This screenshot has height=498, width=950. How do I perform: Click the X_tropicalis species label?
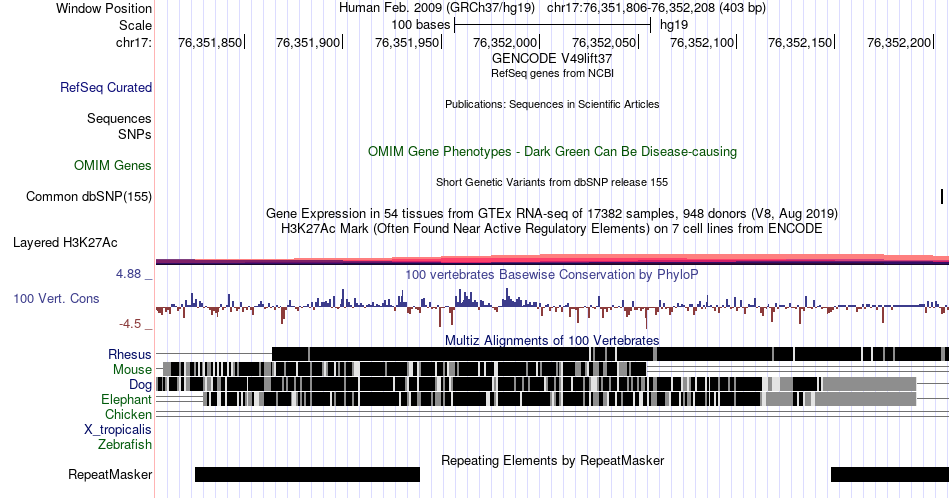(x=118, y=430)
